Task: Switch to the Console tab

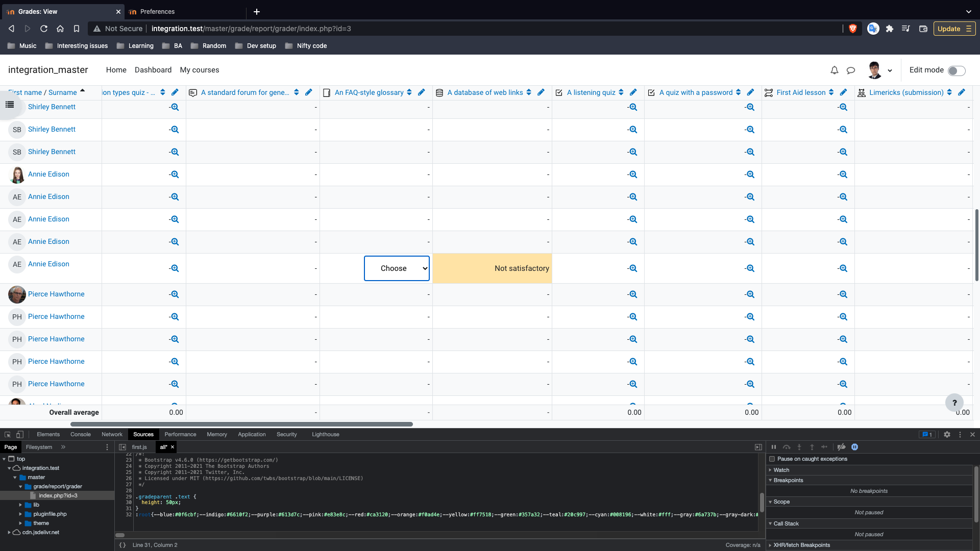Action: pyautogui.click(x=81, y=435)
